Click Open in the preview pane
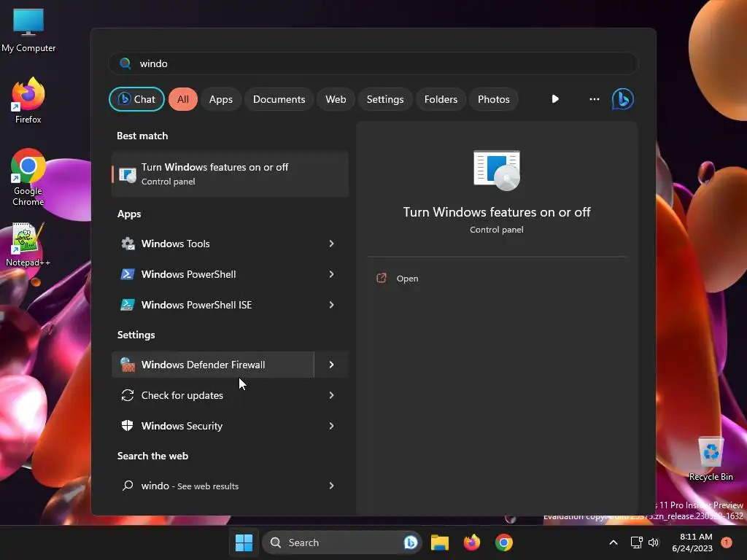The image size is (747, 560). (x=407, y=279)
